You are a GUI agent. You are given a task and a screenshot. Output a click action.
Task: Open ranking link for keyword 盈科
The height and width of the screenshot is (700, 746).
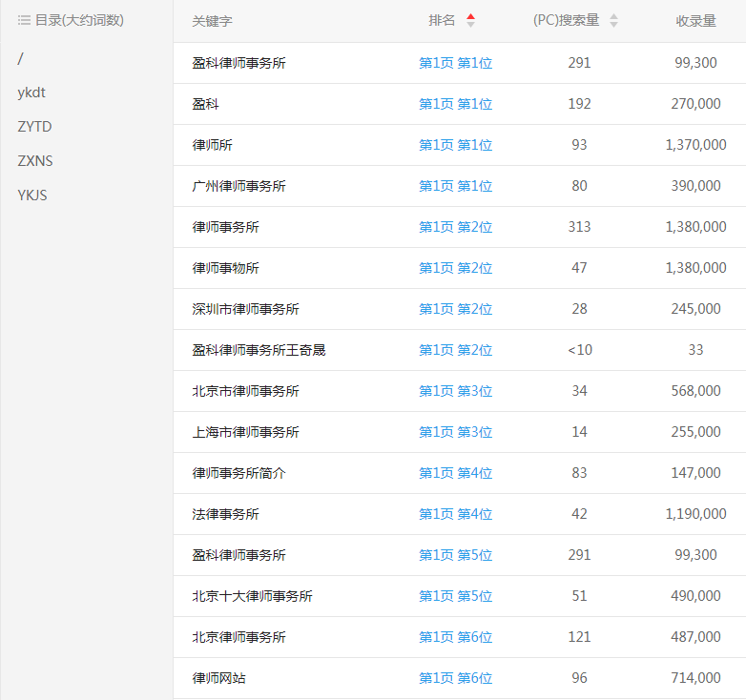point(455,104)
